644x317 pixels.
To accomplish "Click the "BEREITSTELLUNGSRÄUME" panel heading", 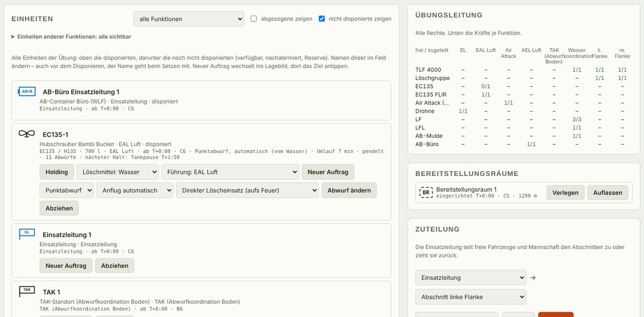I will [467, 174].
